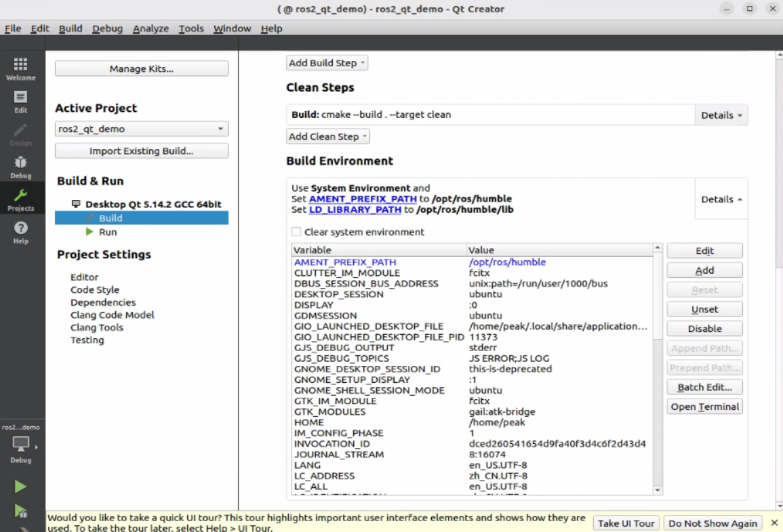Click Batch Edit button
783x532 pixels.
tap(704, 387)
